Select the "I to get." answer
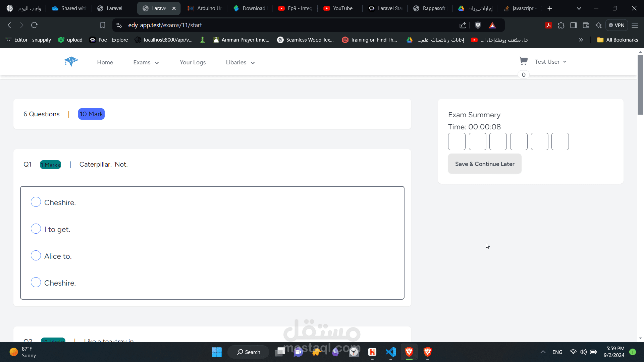Image resolution: width=644 pixels, height=362 pixels. pos(36,229)
